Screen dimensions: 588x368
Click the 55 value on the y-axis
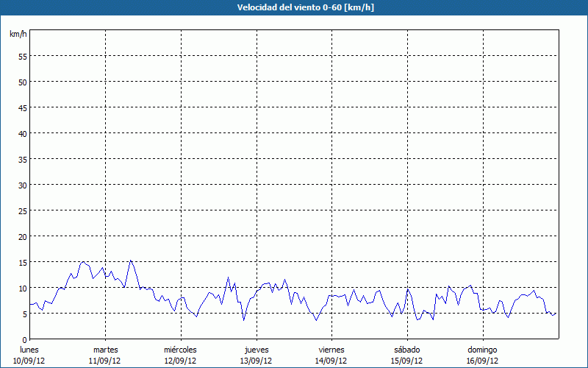22,56
